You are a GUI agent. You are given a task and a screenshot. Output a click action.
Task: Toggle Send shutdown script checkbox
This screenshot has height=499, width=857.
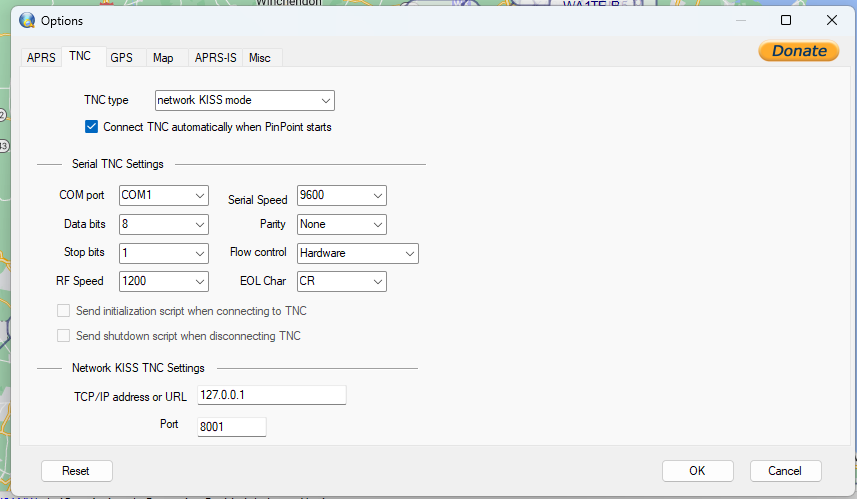coord(63,336)
